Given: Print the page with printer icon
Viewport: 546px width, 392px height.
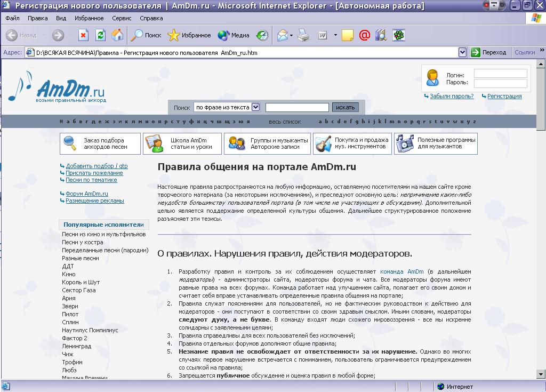Looking at the screenshot, I should pos(303,35).
